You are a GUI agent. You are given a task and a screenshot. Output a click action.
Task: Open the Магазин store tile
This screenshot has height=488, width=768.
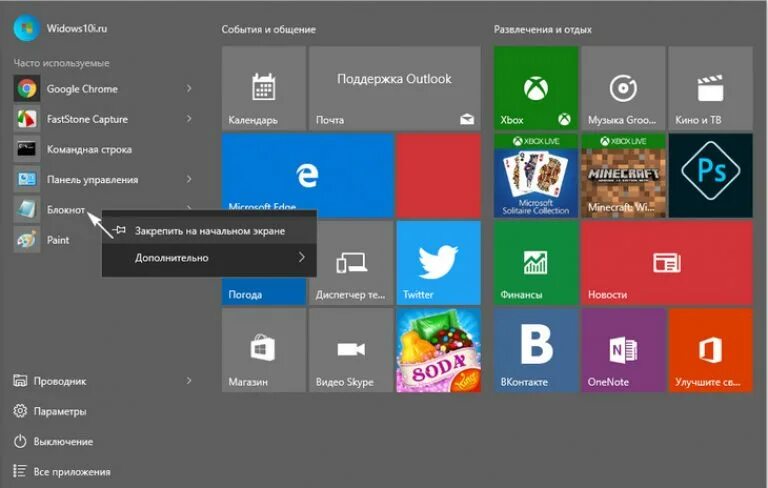tap(264, 350)
